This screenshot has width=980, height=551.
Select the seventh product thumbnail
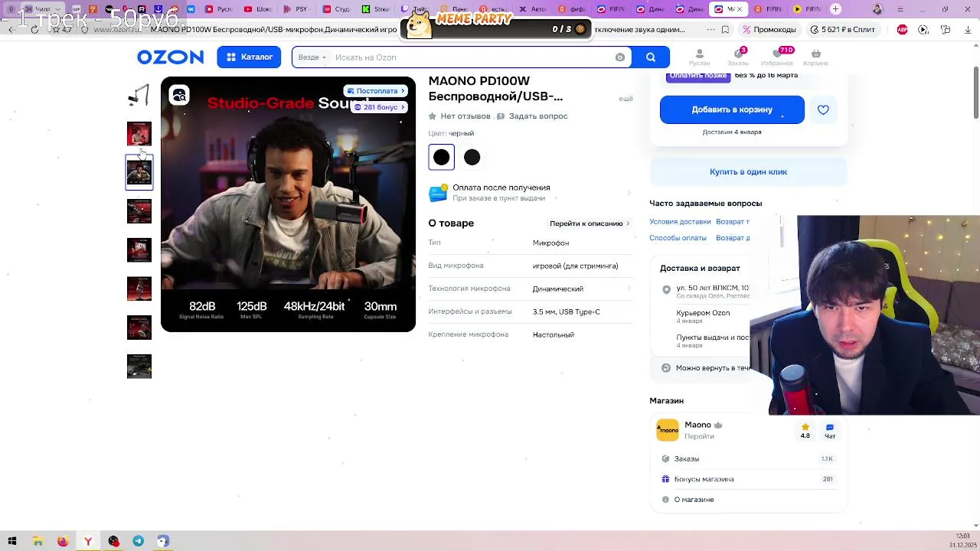[x=139, y=328]
